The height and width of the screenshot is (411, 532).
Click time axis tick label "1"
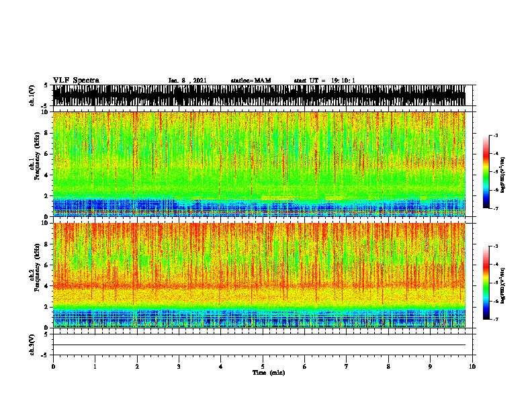[95, 367]
